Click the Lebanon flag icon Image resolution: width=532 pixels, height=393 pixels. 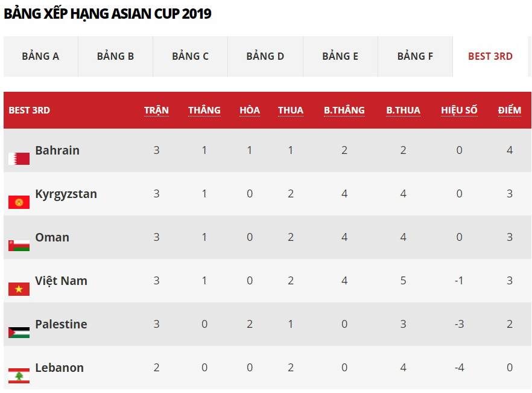[19, 375]
